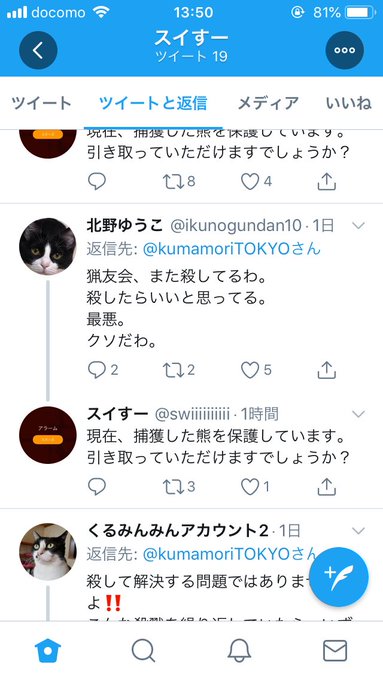Like スイすー's reply with 1 heart
The width and height of the screenshot is (383, 680).
[x=255, y=487]
